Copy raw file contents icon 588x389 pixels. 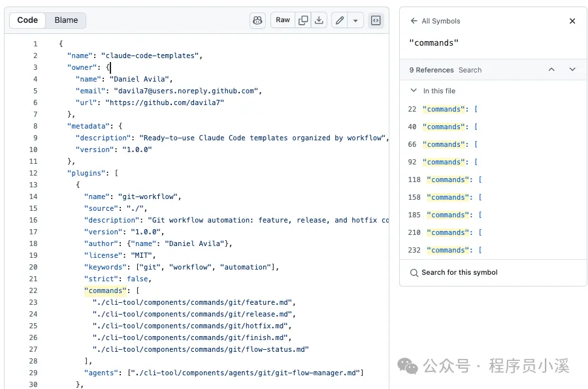tap(303, 20)
